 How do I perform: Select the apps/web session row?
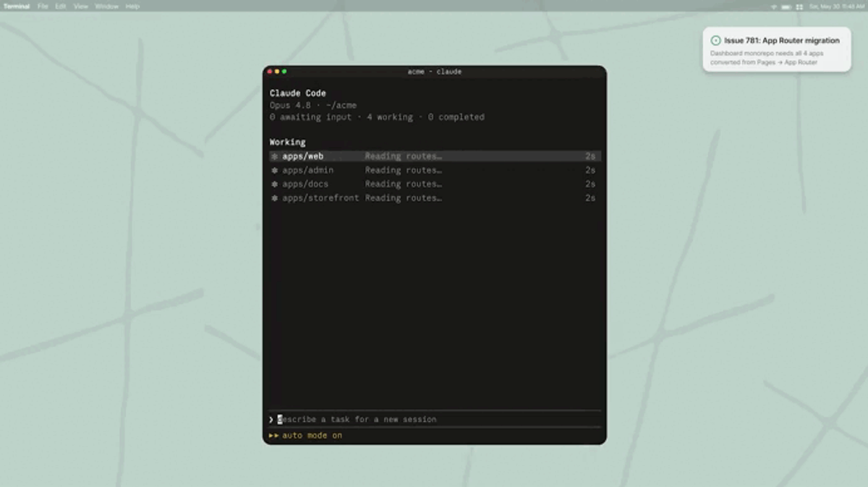pos(435,156)
